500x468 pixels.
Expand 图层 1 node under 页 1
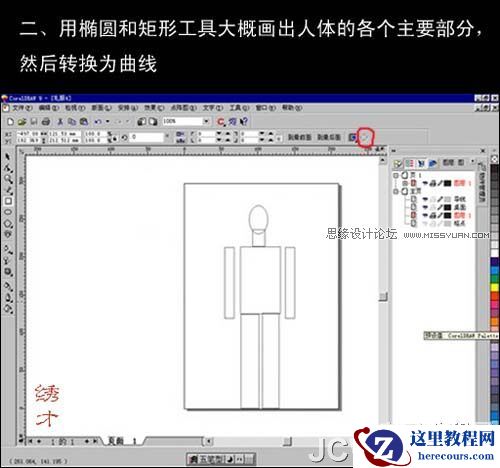[405, 183]
